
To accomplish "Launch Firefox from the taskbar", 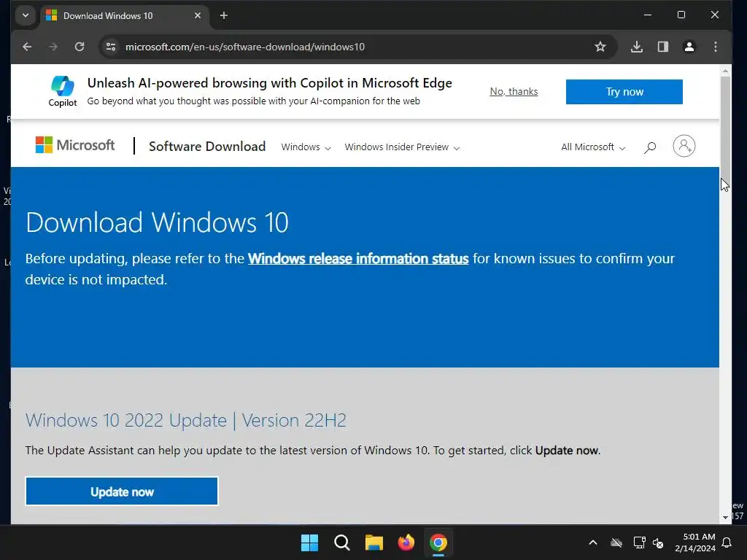I will 406,542.
